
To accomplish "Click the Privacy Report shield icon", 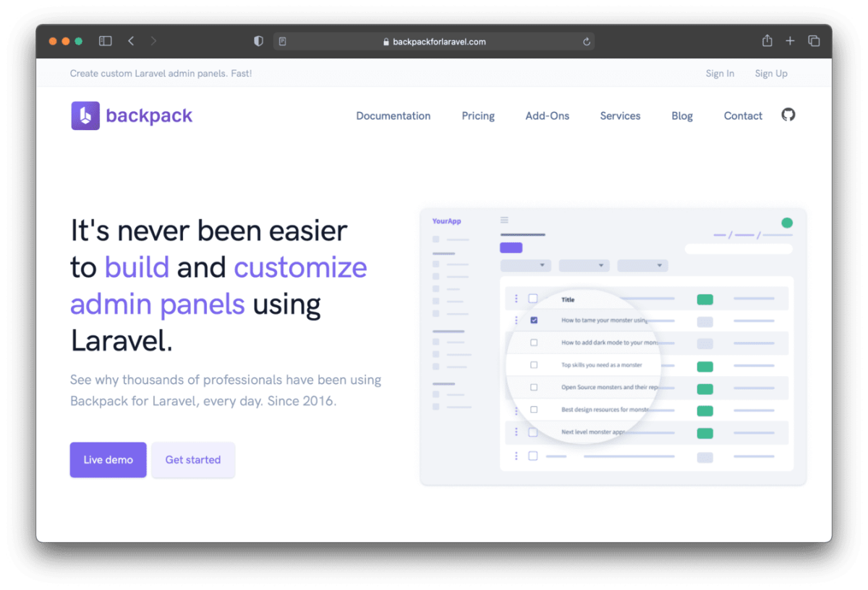I will pos(258,41).
